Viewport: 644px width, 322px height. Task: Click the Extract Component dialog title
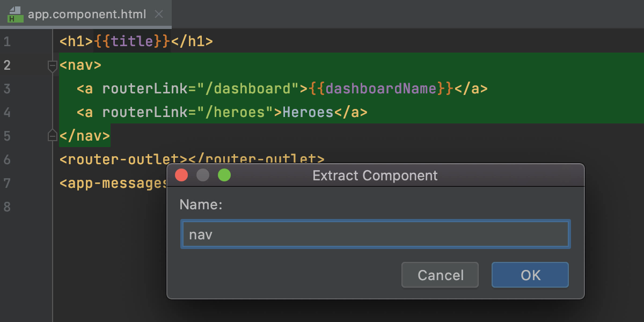(x=375, y=175)
